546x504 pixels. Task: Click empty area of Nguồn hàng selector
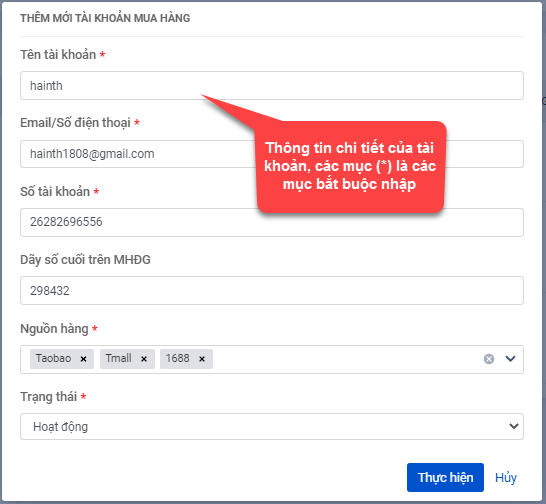(346, 359)
